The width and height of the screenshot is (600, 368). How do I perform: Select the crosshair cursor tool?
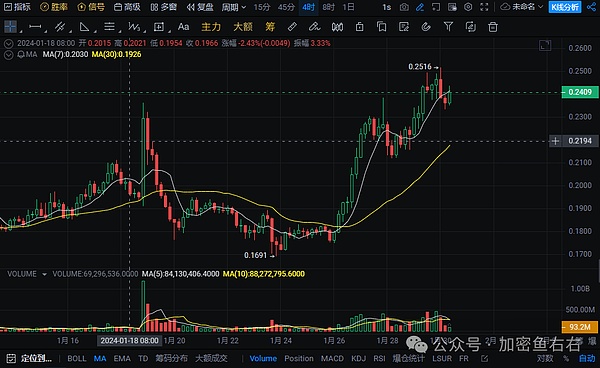click(x=10, y=27)
